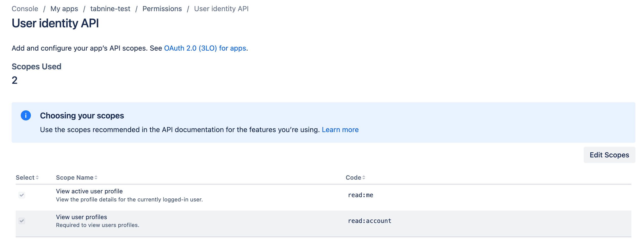Viewport: 644px width, 249px height.
Task: Open the OAuth 2.0 (3LO) for apps link
Action: point(205,48)
